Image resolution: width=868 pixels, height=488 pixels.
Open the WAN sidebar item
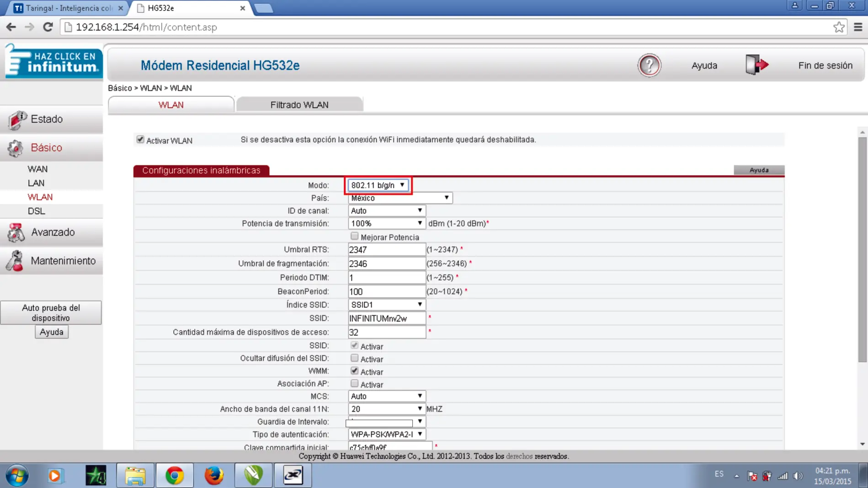coord(37,169)
